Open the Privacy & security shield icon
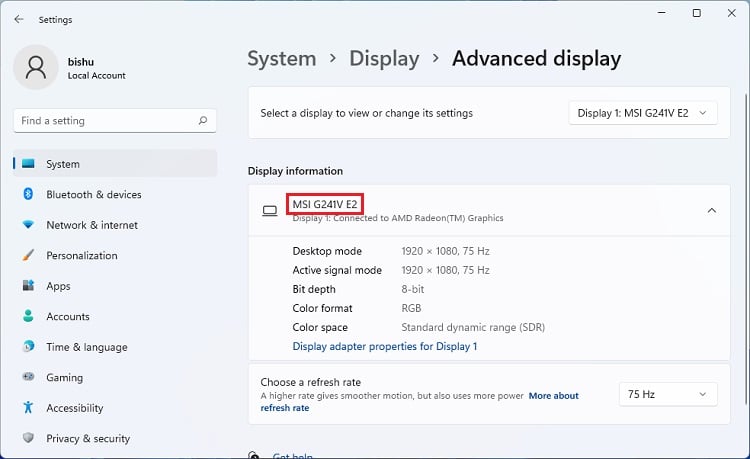Viewport: 750px width, 459px height. (28, 438)
